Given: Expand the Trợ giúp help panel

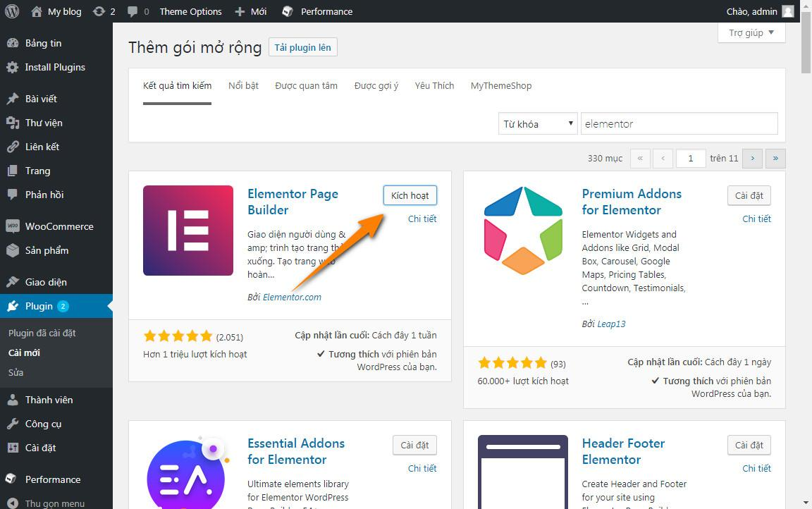Looking at the screenshot, I should coord(751,32).
